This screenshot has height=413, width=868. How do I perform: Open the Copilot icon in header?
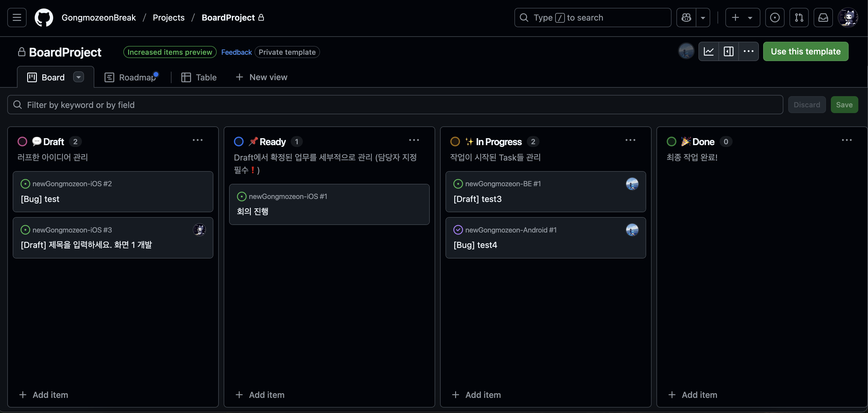click(686, 18)
